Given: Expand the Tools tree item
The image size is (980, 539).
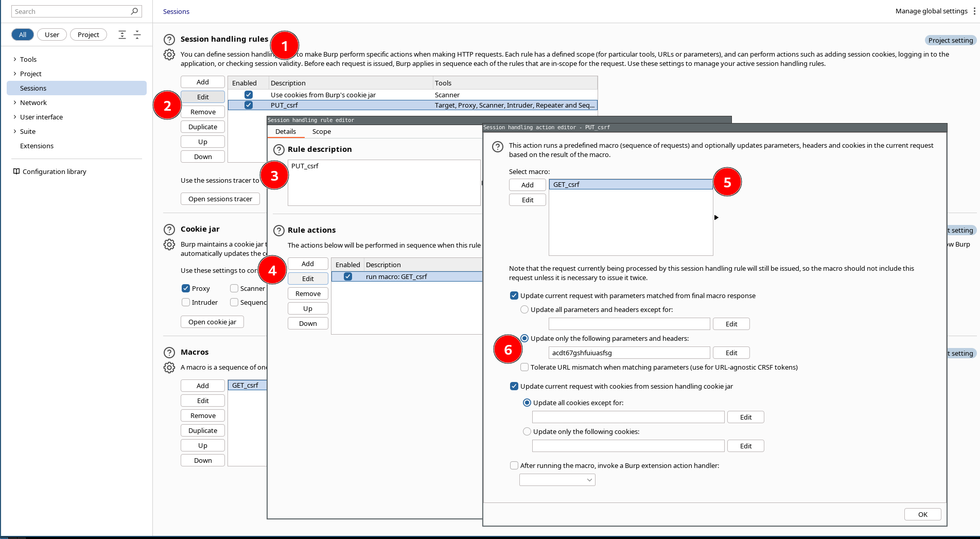Looking at the screenshot, I should (15, 59).
